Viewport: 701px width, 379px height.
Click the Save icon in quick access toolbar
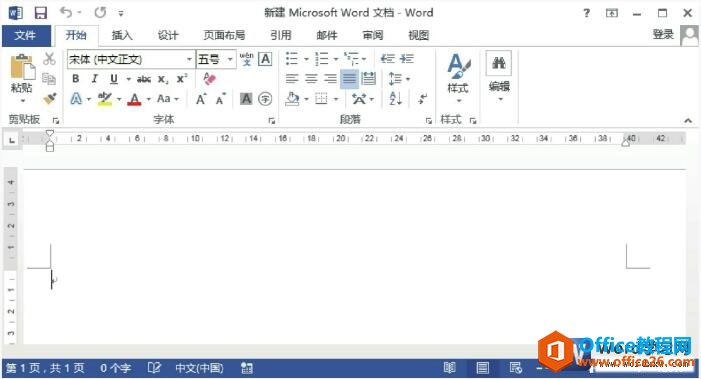pos(41,13)
